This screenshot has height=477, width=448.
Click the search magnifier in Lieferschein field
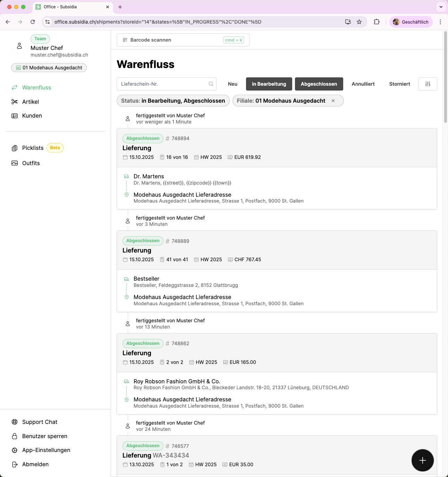tap(211, 84)
